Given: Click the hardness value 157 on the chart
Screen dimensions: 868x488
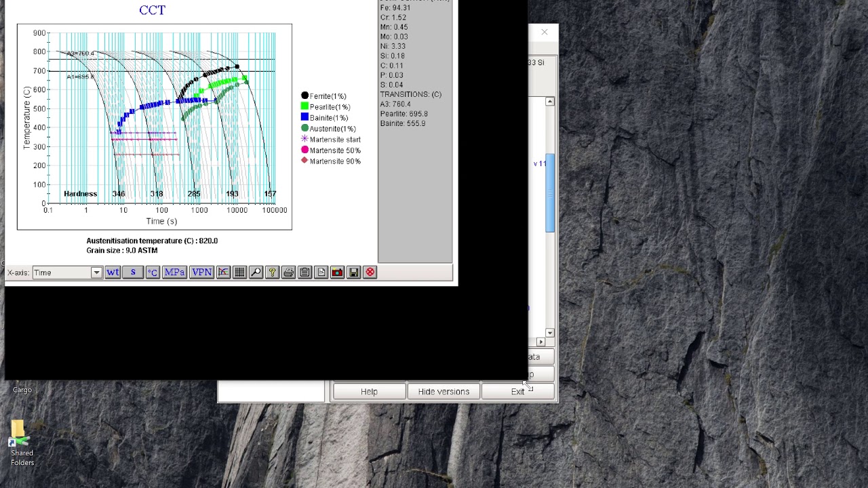Looking at the screenshot, I should (x=270, y=194).
